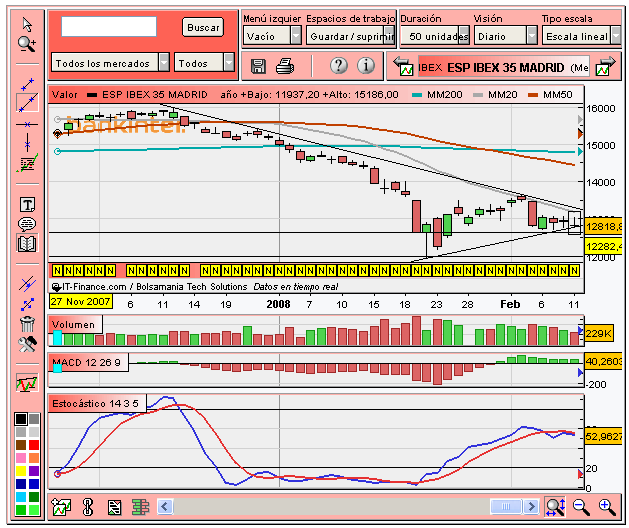This screenshot has width=629, height=528.
Task: Click the search text input field
Action: pos(109,26)
